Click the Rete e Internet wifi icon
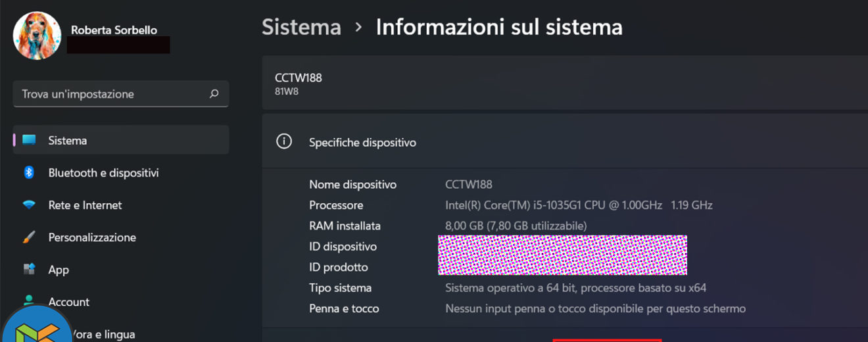Image resolution: width=868 pixels, height=342 pixels. pyautogui.click(x=29, y=205)
